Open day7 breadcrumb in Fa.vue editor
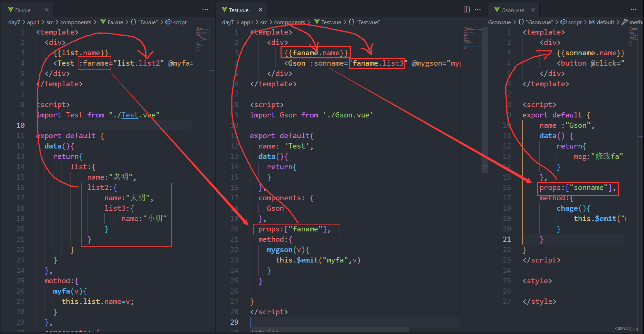The width and height of the screenshot is (644, 334). [x=14, y=22]
